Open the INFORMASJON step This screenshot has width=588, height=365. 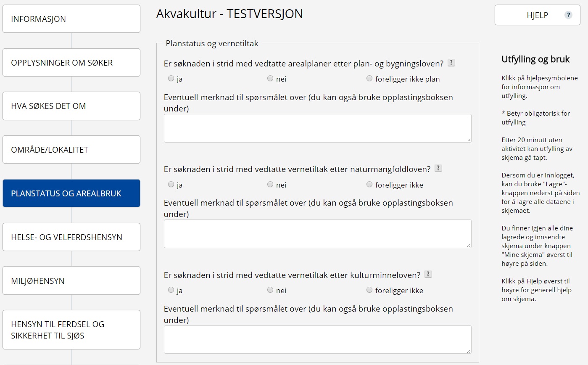71,19
